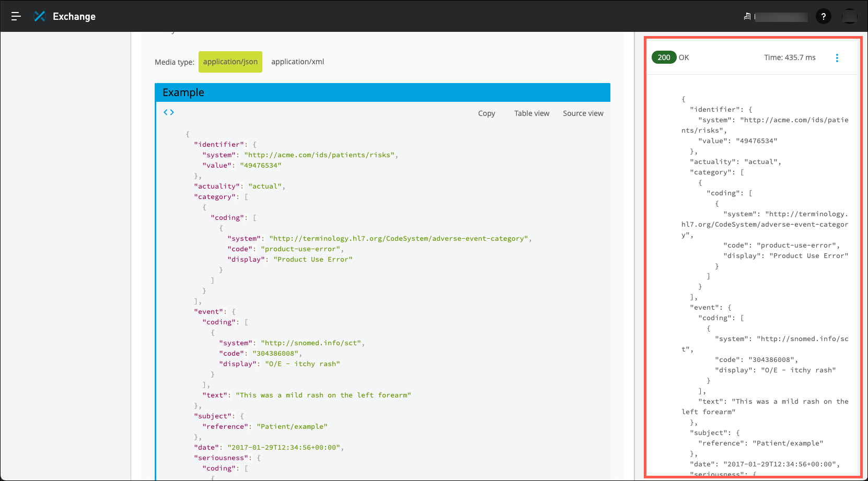Screen dimensions: 868x481
Task: Open the help question mark menu
Action: [824, 17]
